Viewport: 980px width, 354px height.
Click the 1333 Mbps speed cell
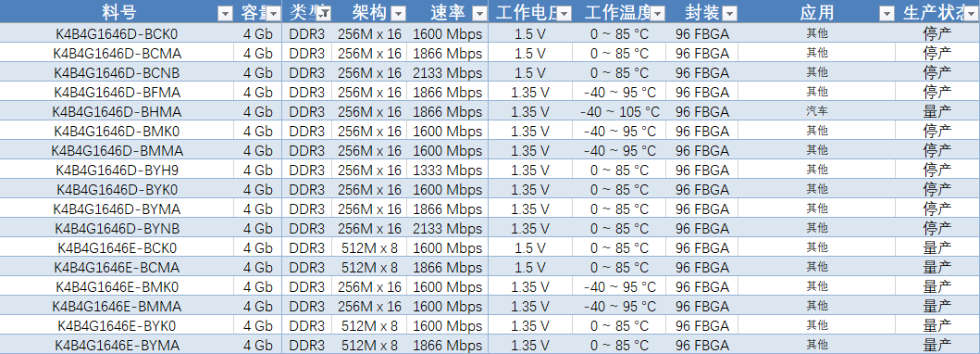[x=448, y=171]
